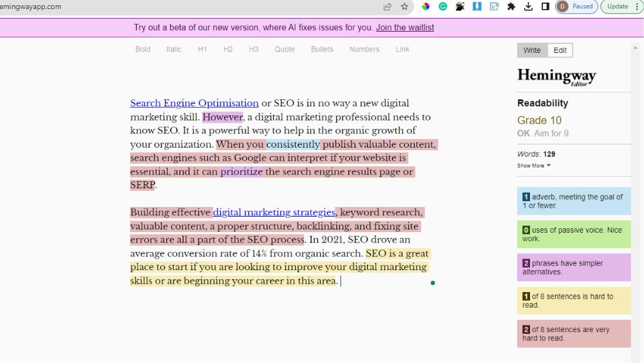Click the blue download arrow extension icon

[477, 6]
